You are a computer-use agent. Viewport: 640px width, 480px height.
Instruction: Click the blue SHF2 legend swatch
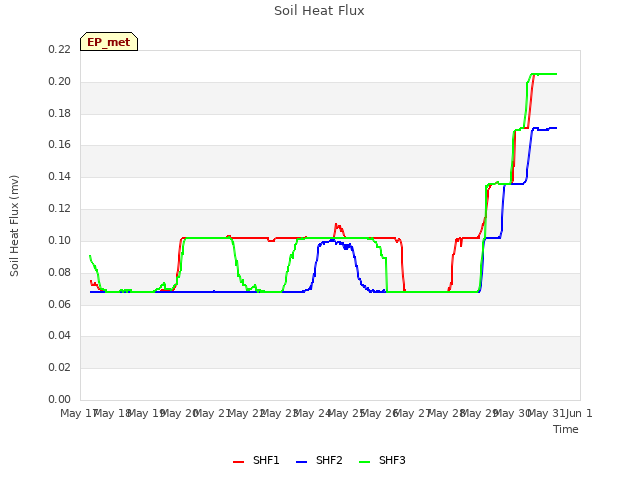pyautogui.click(x=301, y=462)
